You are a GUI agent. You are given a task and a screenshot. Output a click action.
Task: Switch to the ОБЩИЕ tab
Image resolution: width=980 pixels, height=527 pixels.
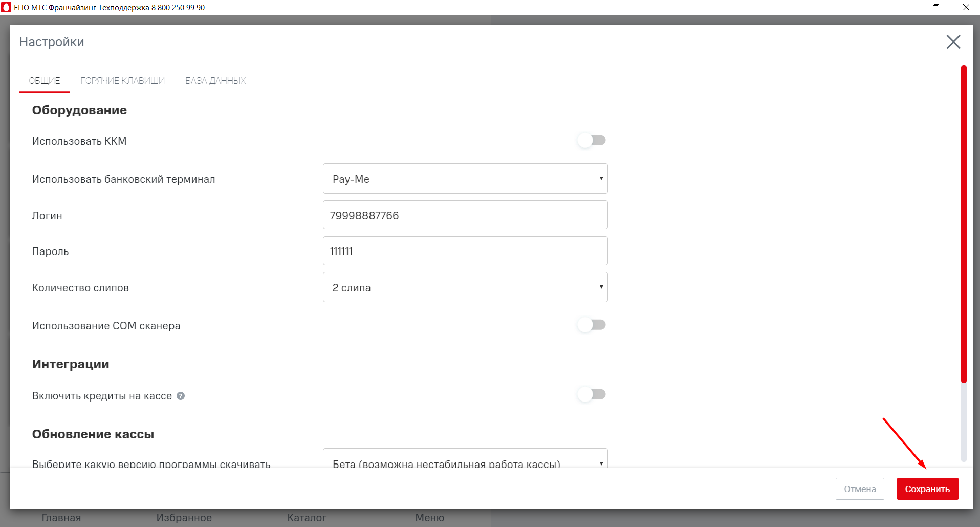coord(45,81)
